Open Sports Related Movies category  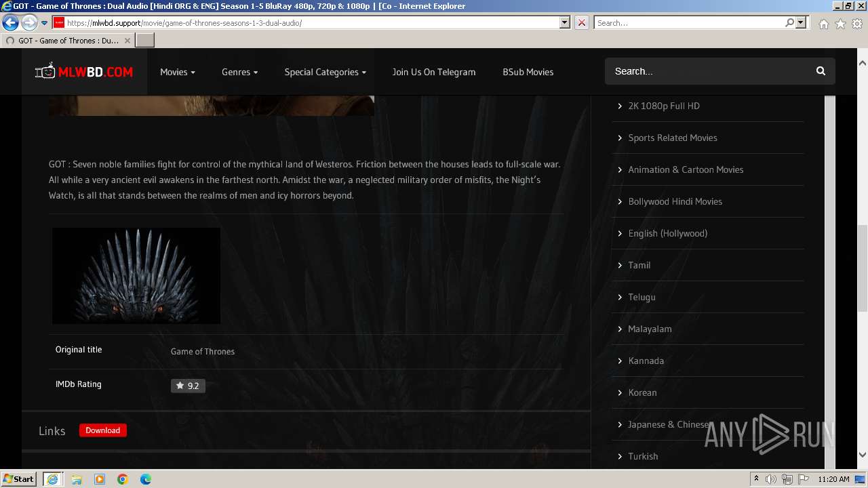coord(673,138)
